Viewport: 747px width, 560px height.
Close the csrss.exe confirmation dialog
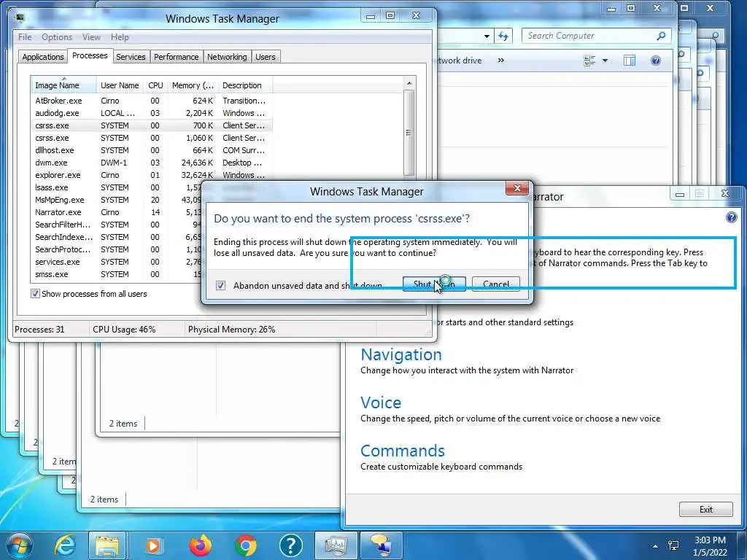pyautogui.click(x=517, y=189)
